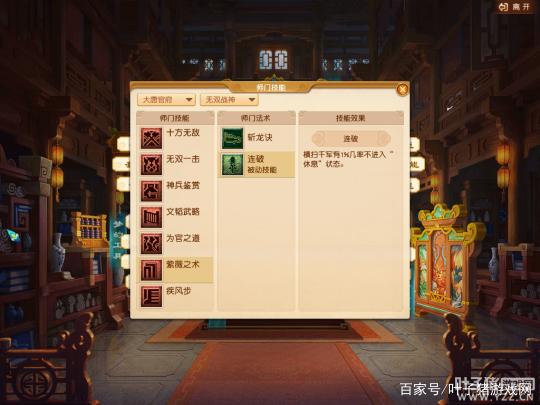Pick the 文韬武略 skill icon

[151, 217]
